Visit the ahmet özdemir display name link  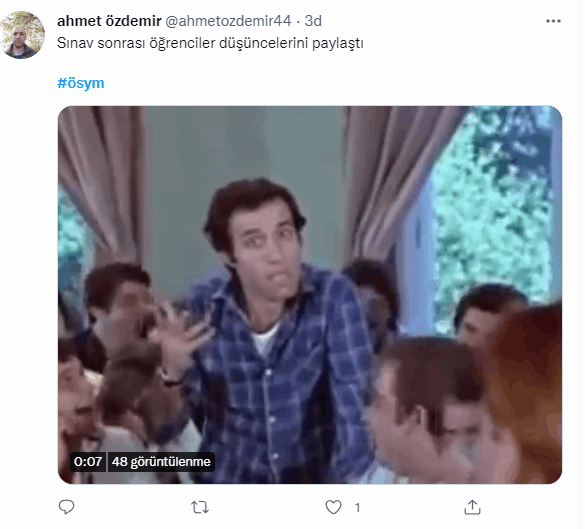[x=110, y=21]
